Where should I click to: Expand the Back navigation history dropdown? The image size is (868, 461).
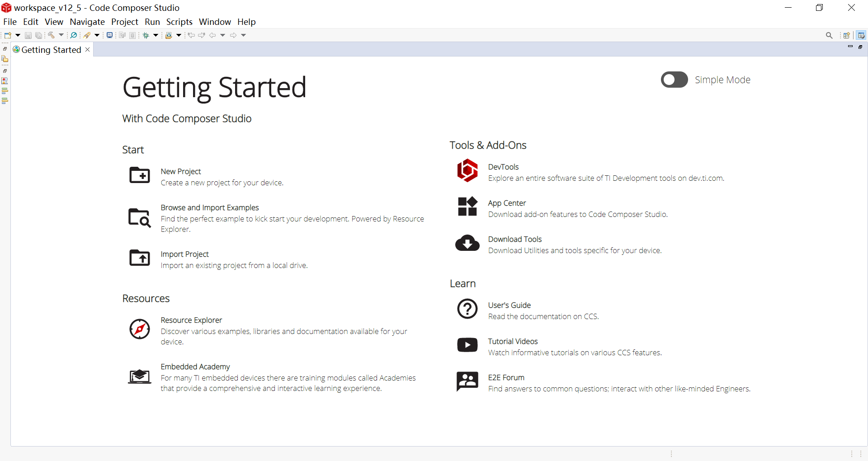click(222, 35)
